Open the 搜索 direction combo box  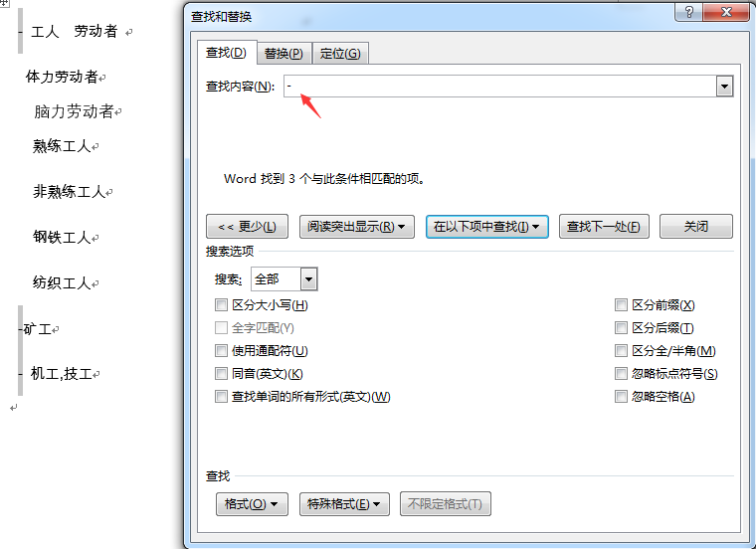click(283, 279)
